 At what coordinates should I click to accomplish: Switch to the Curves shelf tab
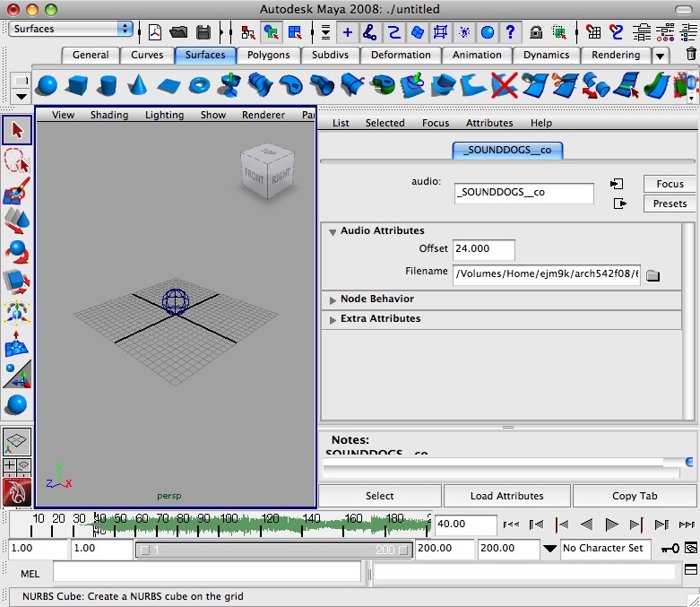pyautogui.click(x=147, y=55)
